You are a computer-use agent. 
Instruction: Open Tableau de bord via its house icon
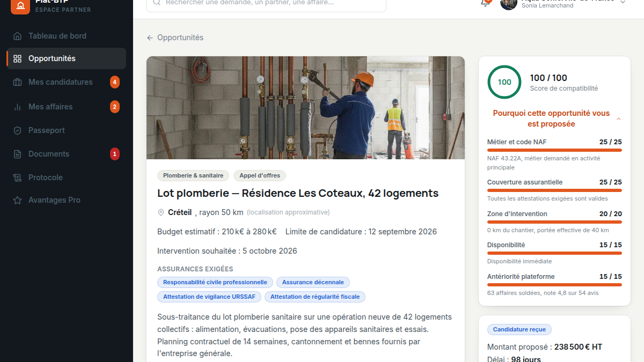click(x=18, y=36)
